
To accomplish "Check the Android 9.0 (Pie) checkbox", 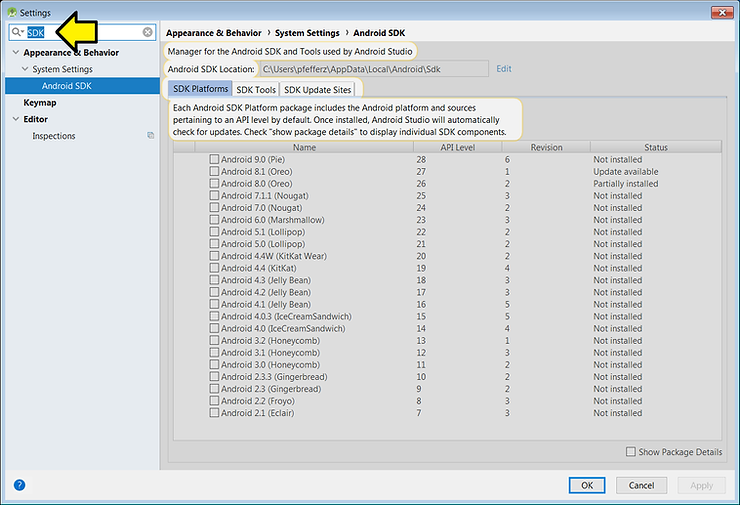I will click(214, 160).
